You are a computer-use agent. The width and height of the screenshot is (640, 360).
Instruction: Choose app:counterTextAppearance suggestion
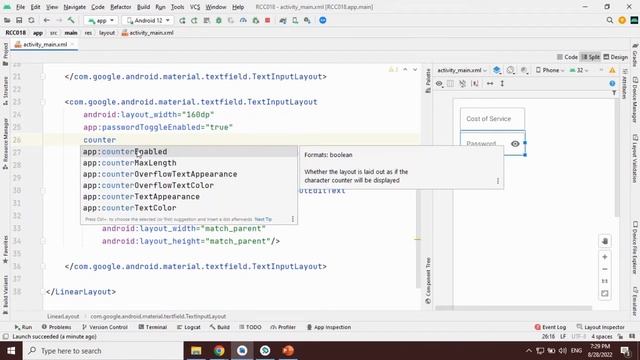click(x=189, y=197)
